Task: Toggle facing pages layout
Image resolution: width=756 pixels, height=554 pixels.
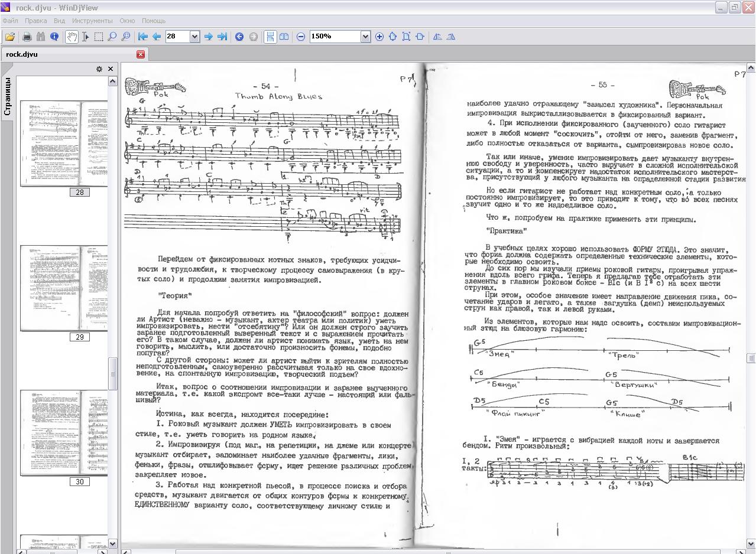Action: click(x=284, y=37)
